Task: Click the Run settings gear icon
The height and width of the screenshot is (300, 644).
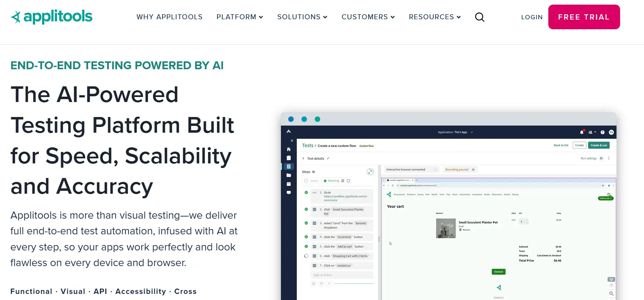Action: click(602, 158)
